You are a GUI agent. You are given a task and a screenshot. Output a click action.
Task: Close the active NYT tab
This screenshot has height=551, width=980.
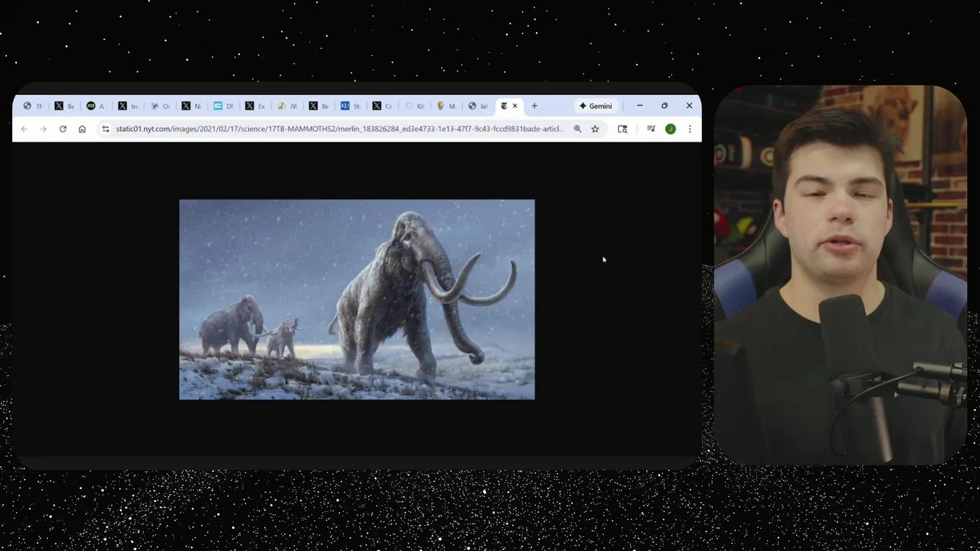[514, 106]
